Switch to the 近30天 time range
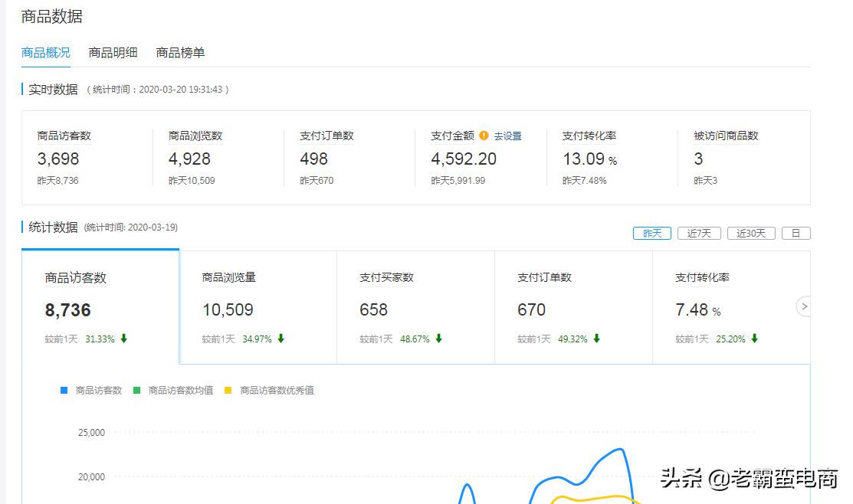Screen dimensions: 853x504 tap(751, 233)
